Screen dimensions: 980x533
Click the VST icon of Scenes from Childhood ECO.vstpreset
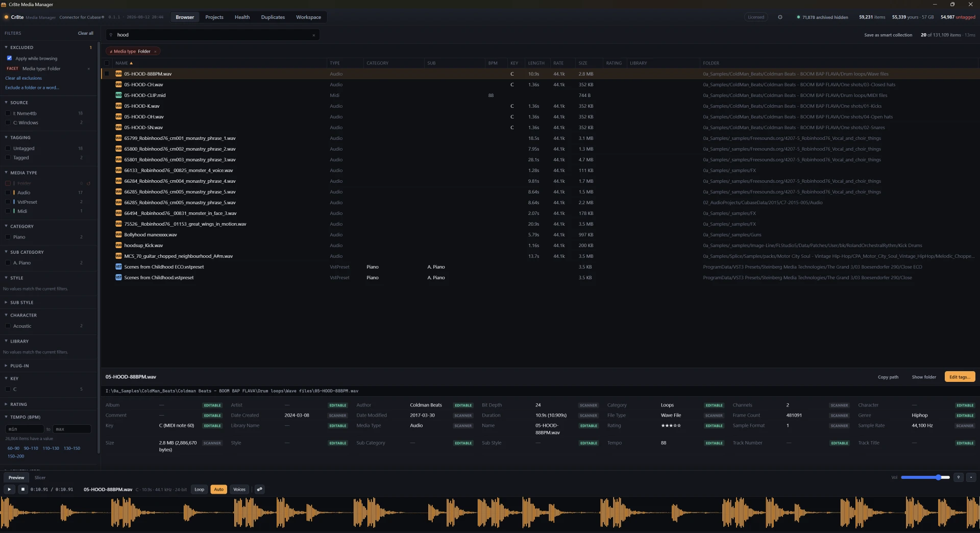coord(118,267)
